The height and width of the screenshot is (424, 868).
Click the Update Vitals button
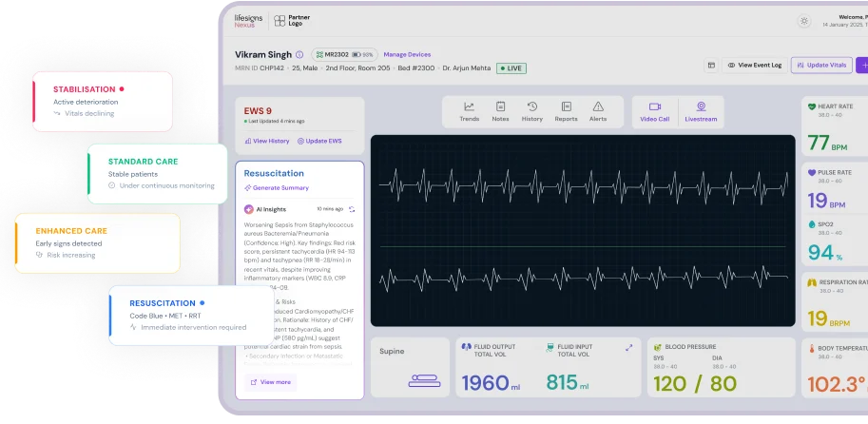[x=821, y=66]
